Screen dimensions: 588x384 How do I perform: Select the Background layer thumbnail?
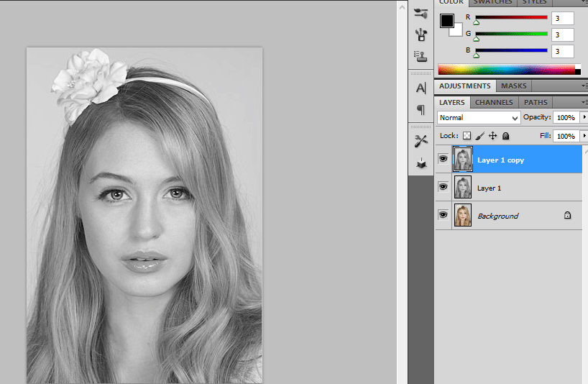(463, 215)
